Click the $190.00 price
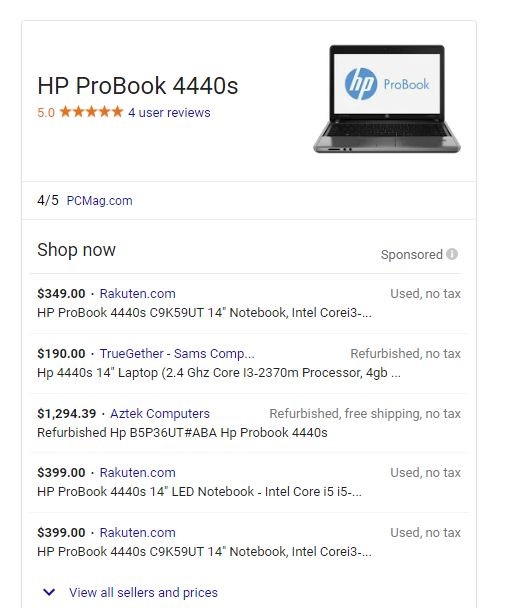Screen dimensions: 529x608 (x=61, y=354)
